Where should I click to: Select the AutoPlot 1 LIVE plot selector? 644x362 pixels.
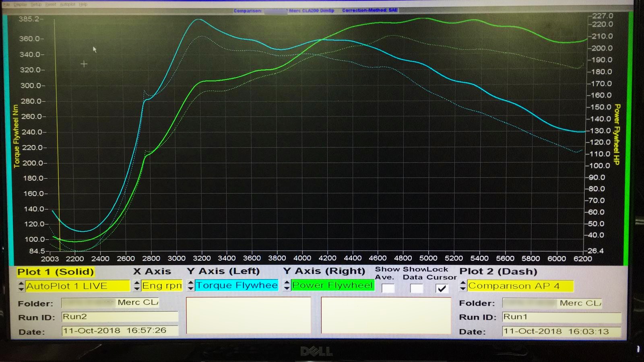coord(77,286)
